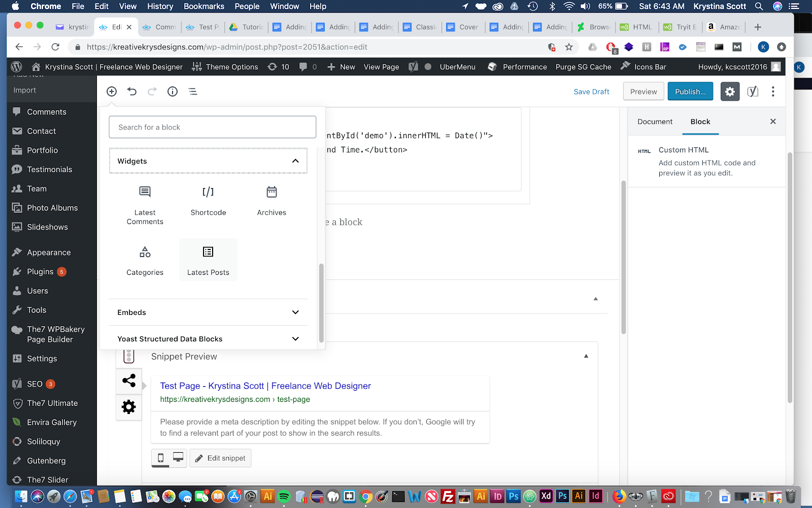Click View Page in the admin bar

381,67
